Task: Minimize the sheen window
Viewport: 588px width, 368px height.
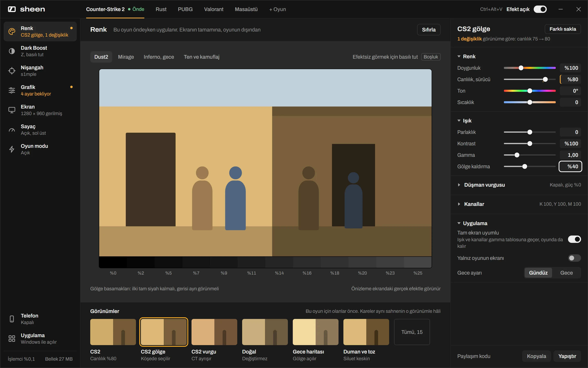Action: 561,9
